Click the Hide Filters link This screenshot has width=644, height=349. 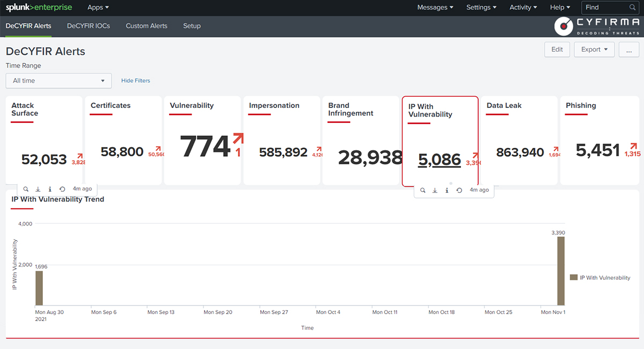[136, 81]
